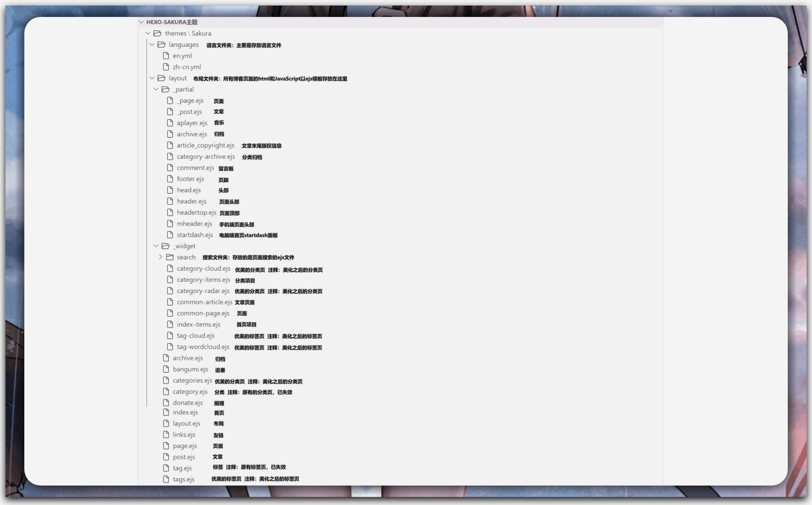This screenshot has height=505, width=812.
Task: Click the aplayer.ejs file icon
Action: pyautogui.click(x=170, y=123)
